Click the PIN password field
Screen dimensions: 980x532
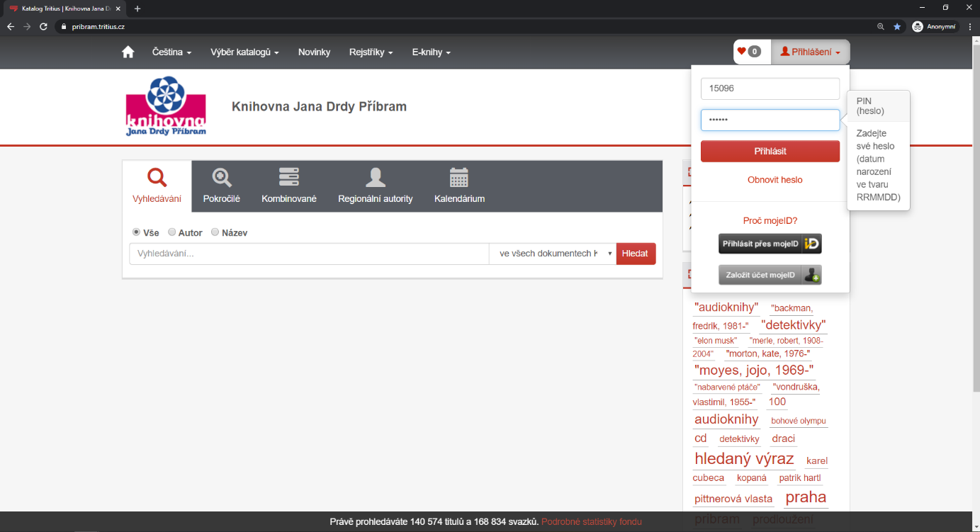pyautogui.click(x=770, y=120)
